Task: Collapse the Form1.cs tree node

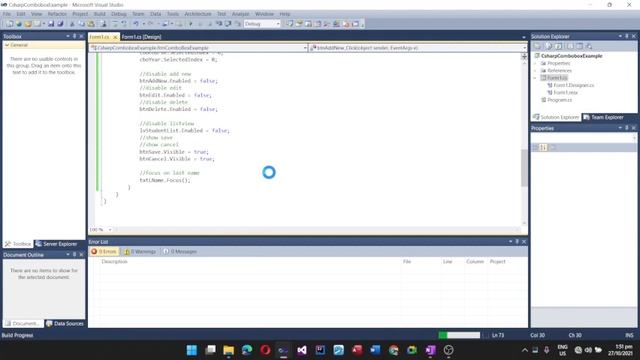Action: tap(535, 78)
